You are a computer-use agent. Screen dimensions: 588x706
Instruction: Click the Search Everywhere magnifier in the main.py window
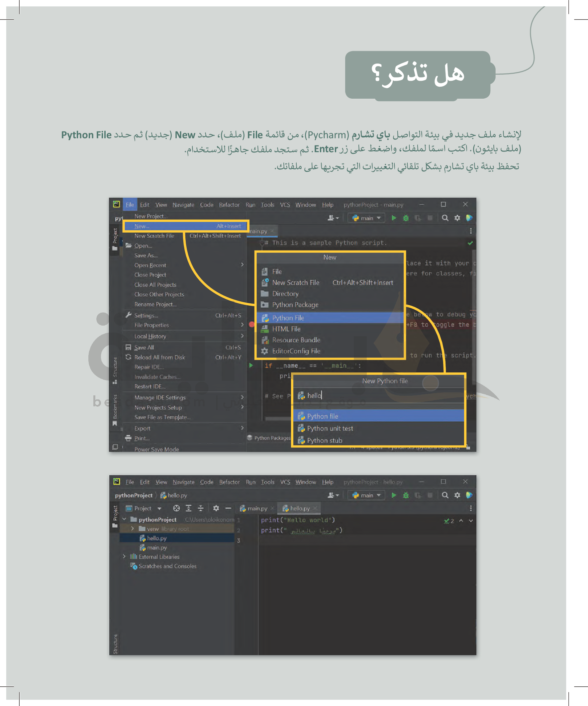point(445,218)
